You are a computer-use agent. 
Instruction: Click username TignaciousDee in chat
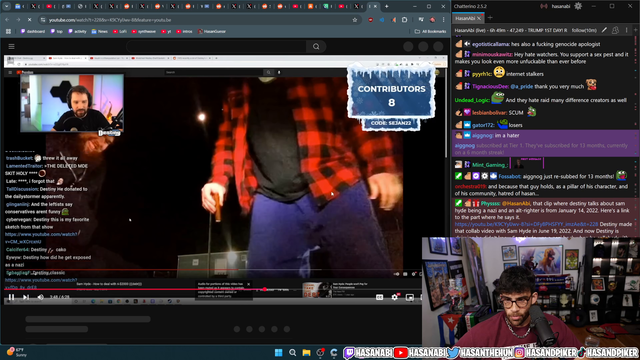tap(490, 86)
